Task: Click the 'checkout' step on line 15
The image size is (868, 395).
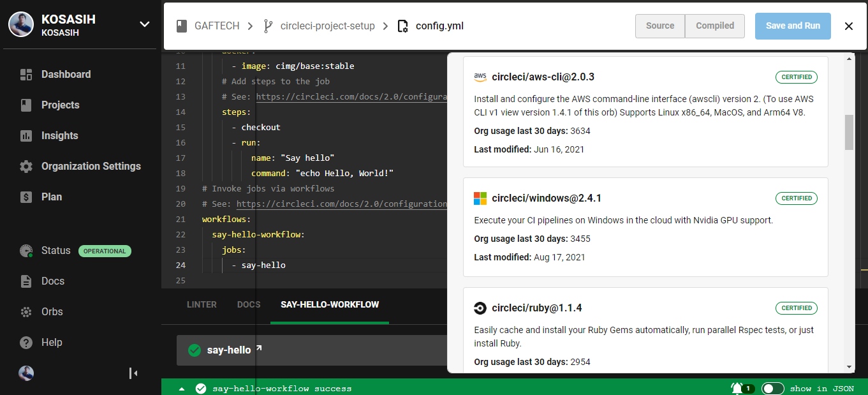Action: 261,128
